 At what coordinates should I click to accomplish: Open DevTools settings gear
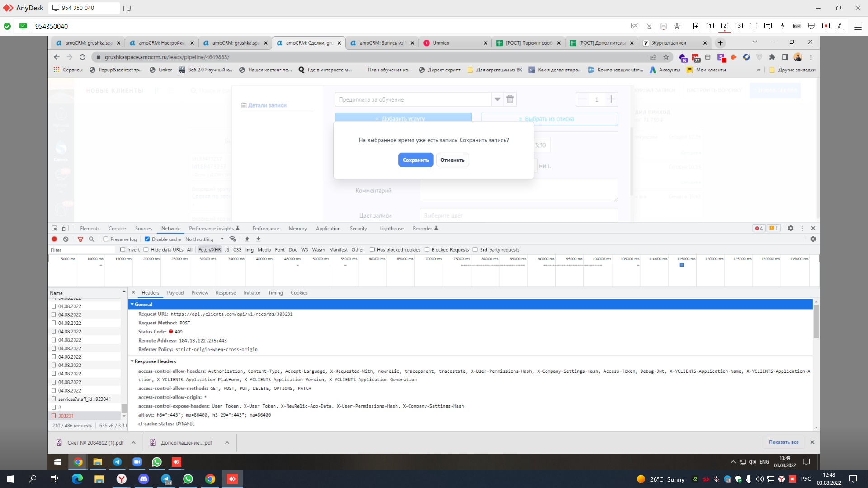791,229
